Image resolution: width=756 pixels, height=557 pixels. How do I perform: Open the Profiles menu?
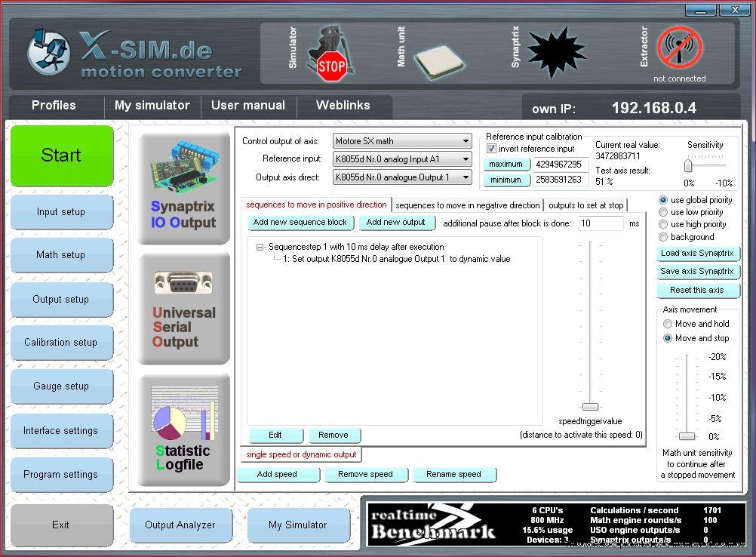[54, 105]
